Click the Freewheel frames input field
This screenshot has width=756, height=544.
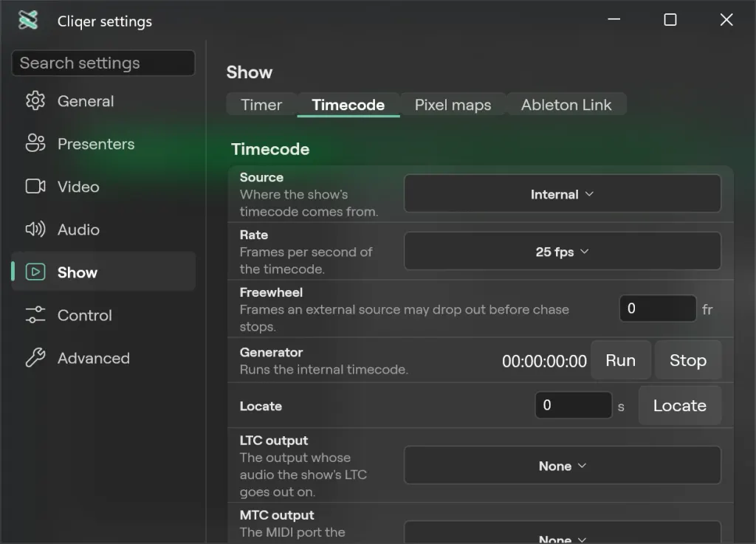pos(658,309)
